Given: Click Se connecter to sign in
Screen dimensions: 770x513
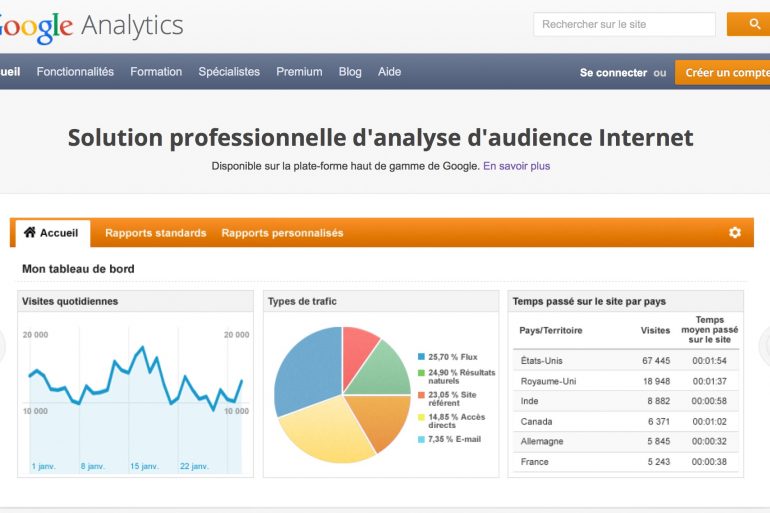Looking at the screenshot, I should tap(613, 73).
